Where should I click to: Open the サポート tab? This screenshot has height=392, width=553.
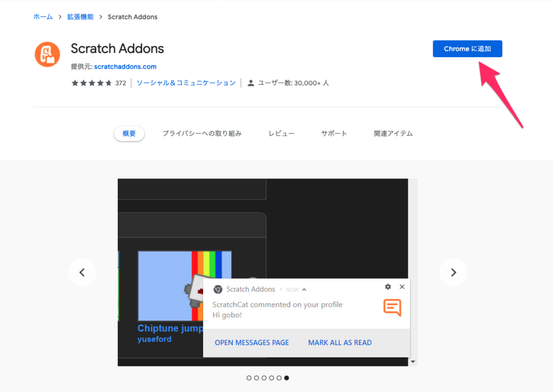(x=334, y=133)
